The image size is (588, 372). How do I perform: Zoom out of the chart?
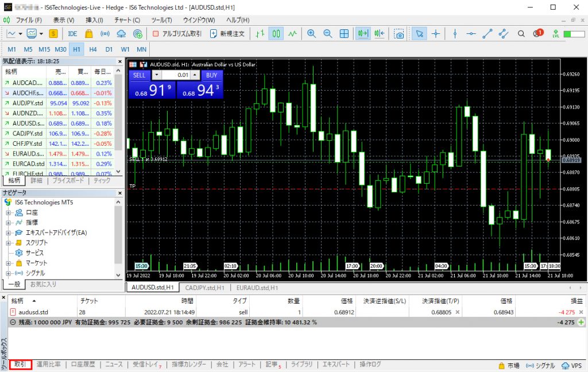point(328,34)
